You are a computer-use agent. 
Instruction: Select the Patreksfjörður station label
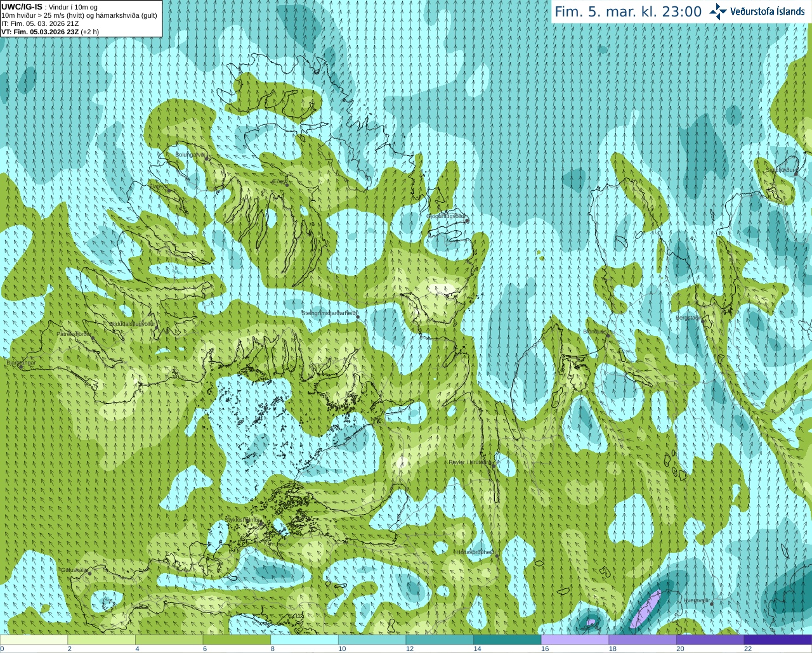click(x=74, y=333)
